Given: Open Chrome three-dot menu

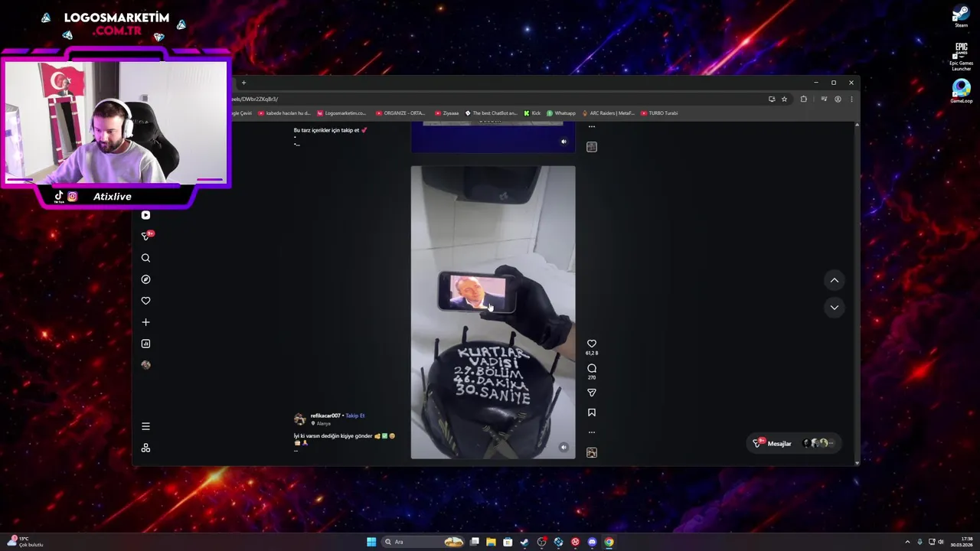Looking at the screenshot, I should 851,99.
